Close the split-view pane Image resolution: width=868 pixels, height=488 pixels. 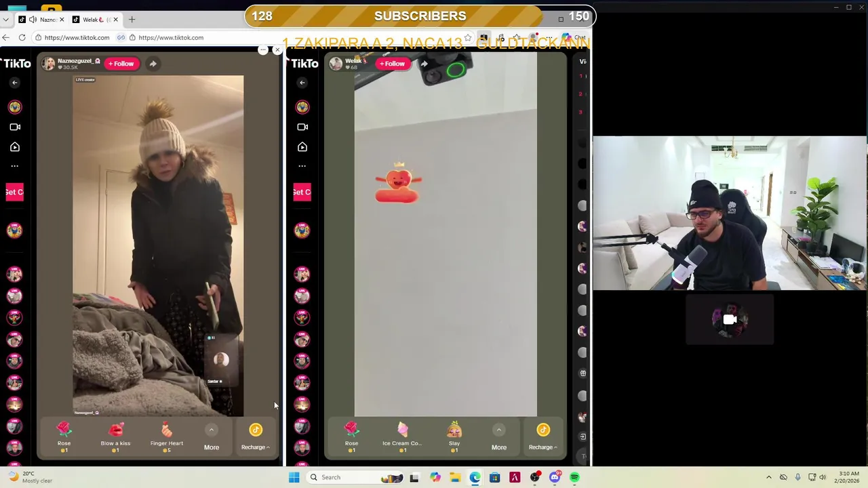(x=277, y=49)
